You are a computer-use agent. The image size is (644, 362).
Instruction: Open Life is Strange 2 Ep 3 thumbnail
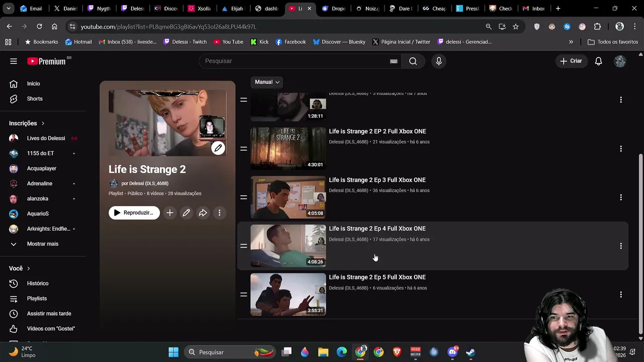pos(288,197)
